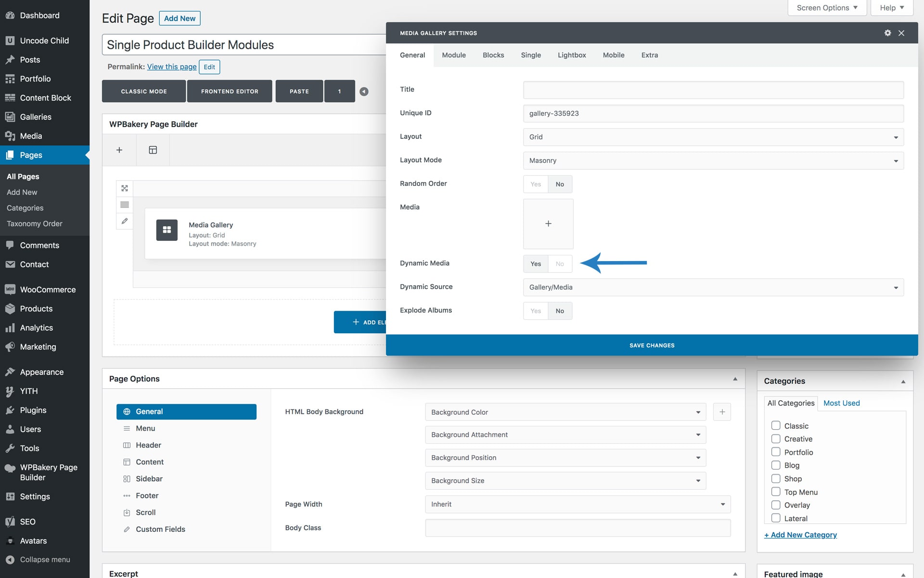Set Random Order toggle to Yes
This screenshot has width=924, height=578.
coord(536,184)
